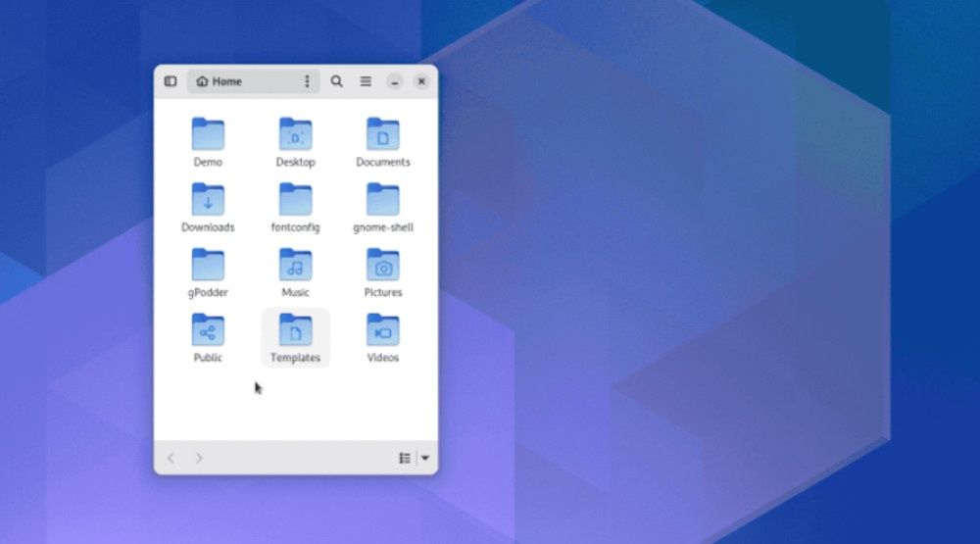Click the "Pictures" folder label
The width and height of the screenshot is (980, 544).
coord(382,292)
